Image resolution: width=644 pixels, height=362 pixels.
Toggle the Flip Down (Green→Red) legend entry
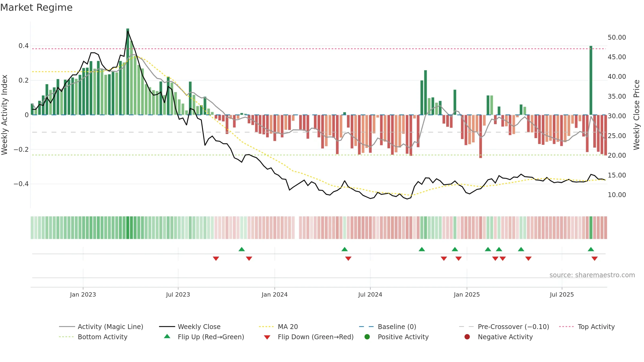pyautogui.click(x=309, y=337)
